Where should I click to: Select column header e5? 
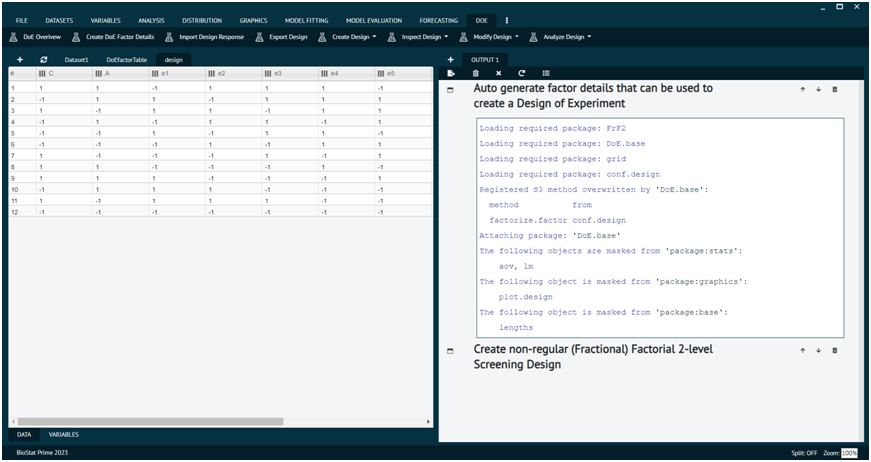pos(403,73)
